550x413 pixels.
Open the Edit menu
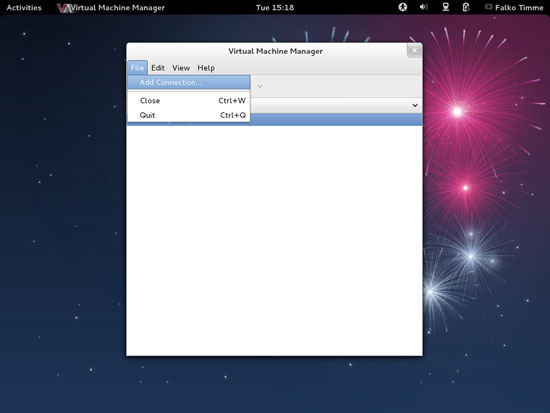point(158,68)
